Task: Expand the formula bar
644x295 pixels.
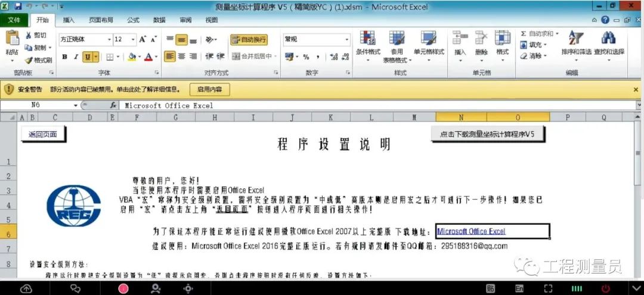Action: [639, 105]
